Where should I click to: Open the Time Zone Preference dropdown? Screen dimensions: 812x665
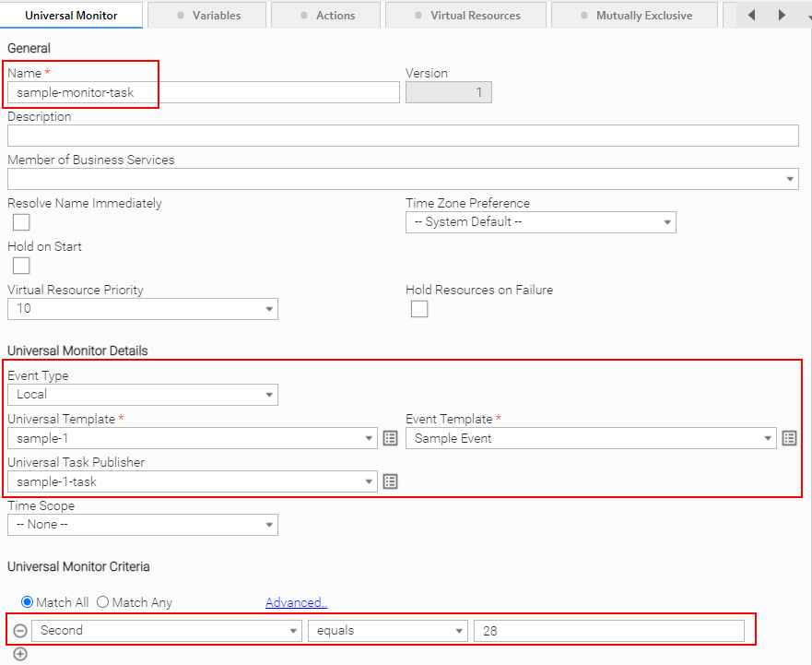point(540,222)
